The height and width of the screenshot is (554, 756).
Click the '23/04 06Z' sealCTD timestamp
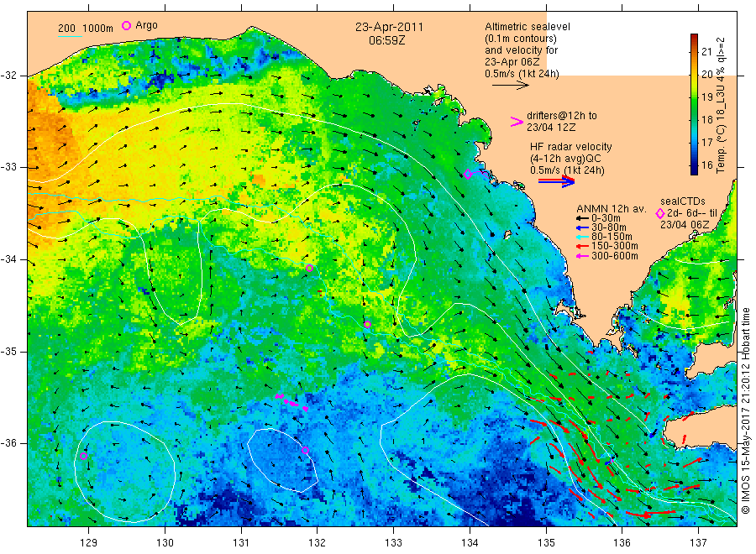point(685,225)
